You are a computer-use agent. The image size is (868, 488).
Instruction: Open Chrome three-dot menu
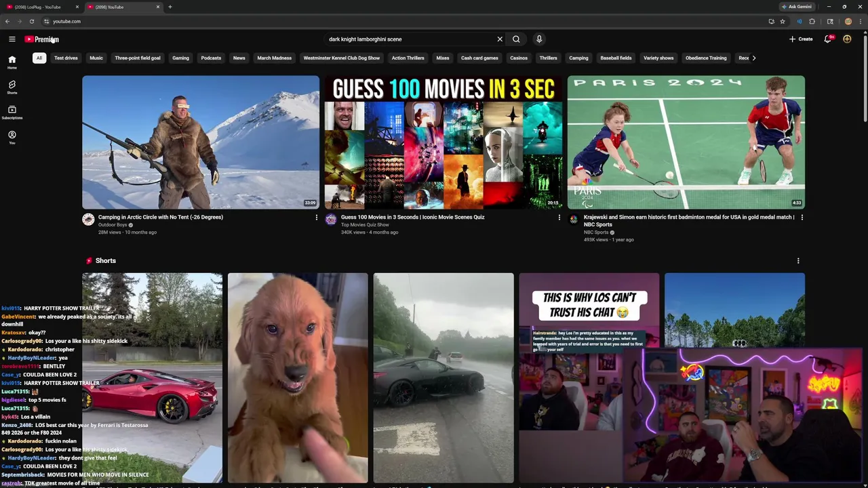[x=861, y=21]
